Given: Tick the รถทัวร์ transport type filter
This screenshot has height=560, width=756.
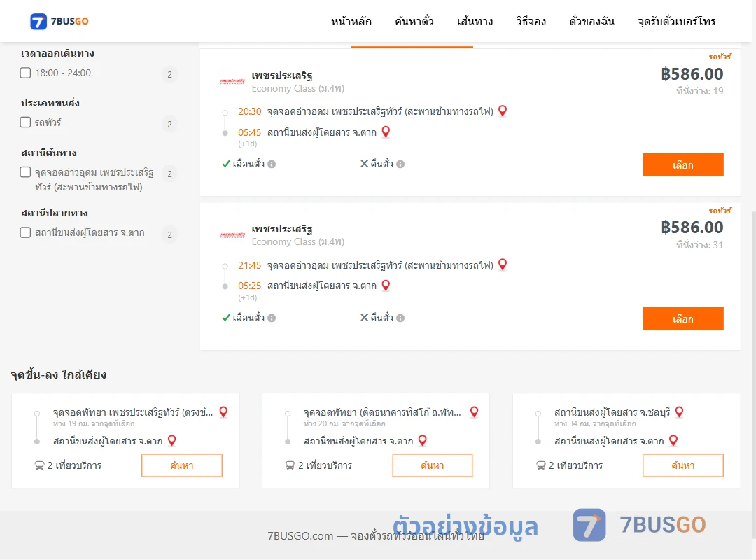Looking at the screenshot, I should (26, 122).
